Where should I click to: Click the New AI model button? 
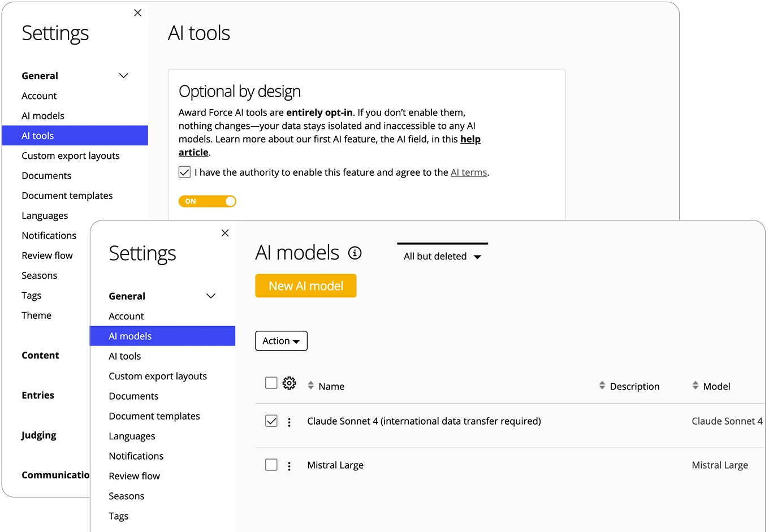(x=305, y=286)
